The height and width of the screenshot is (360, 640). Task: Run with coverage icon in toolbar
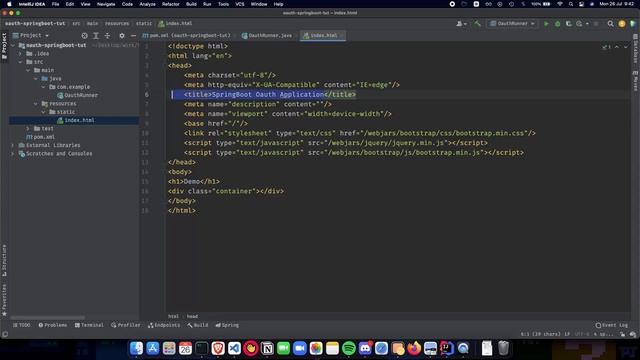[x=569, y=24]
